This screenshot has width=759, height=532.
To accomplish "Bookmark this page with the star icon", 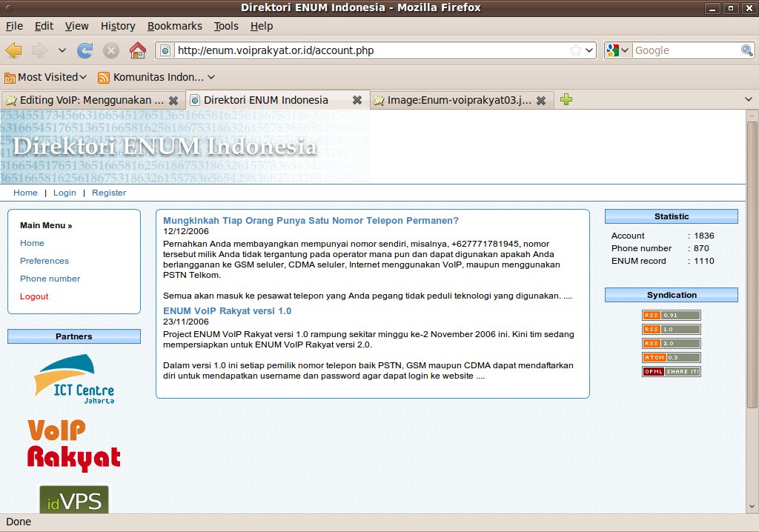I will (x=575, y=50).
